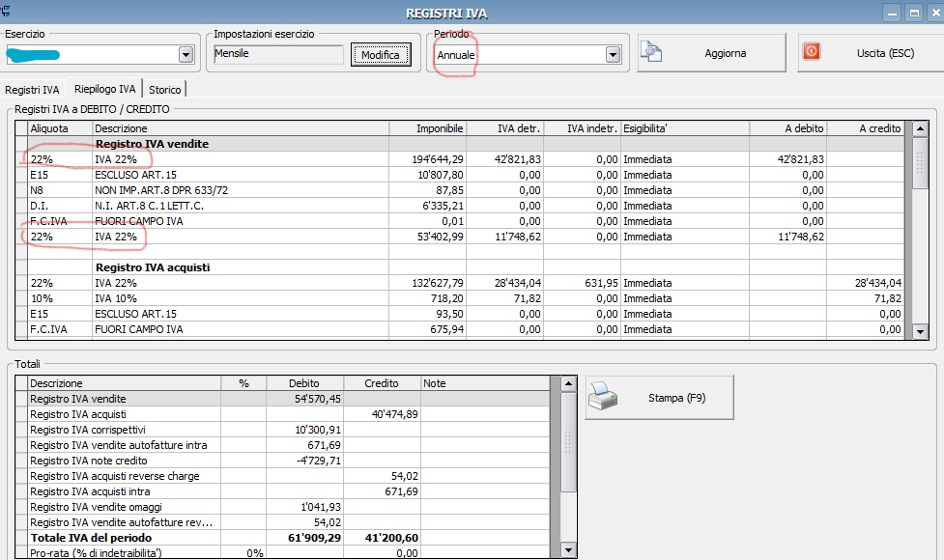Click the debito value 10'300,91
944x560 pixels.
coord(318,430)
